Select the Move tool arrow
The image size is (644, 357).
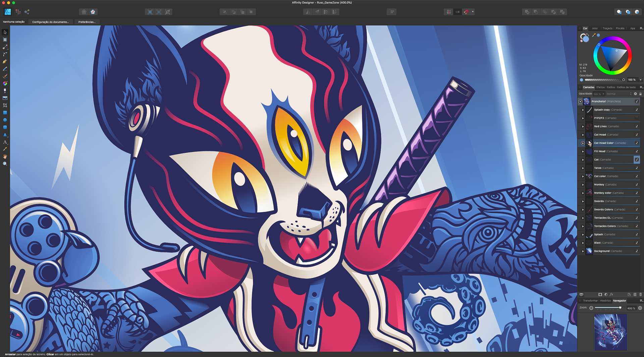pyautogui.click(x=5, y=33)
